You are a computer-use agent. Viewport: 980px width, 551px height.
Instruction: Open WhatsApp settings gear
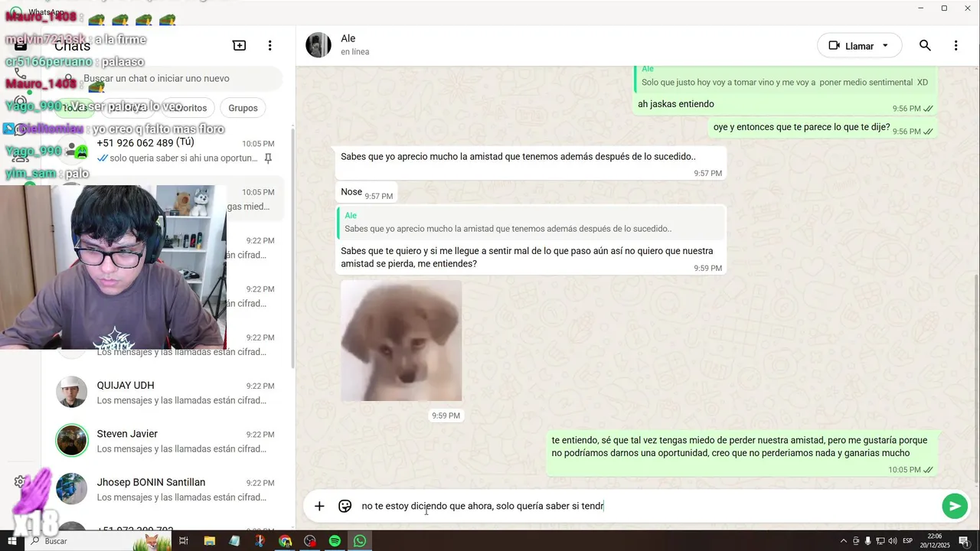pos(20,481)
